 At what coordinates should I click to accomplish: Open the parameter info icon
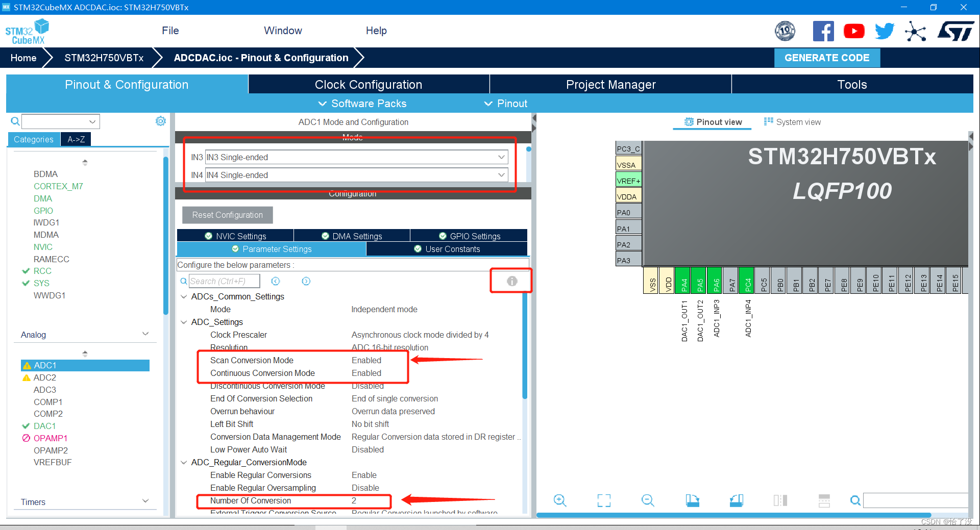(512, 281)
